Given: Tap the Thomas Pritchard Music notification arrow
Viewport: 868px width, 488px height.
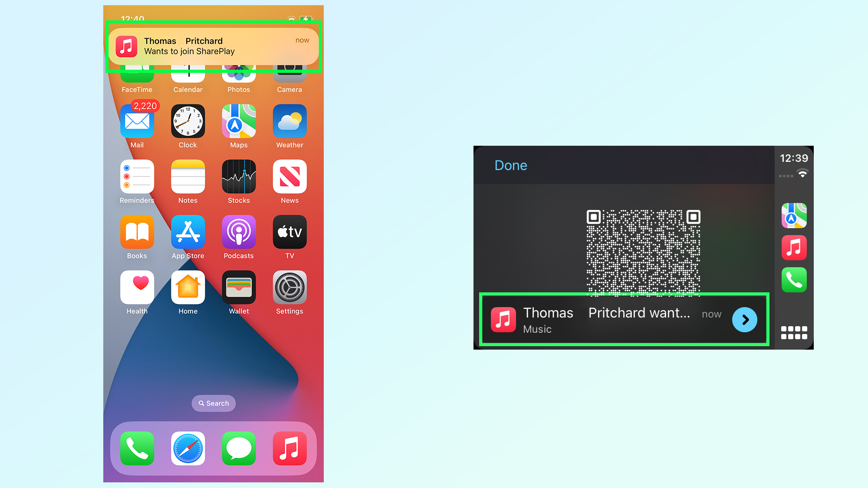Looking at the screenshot, I should point(745,320).
